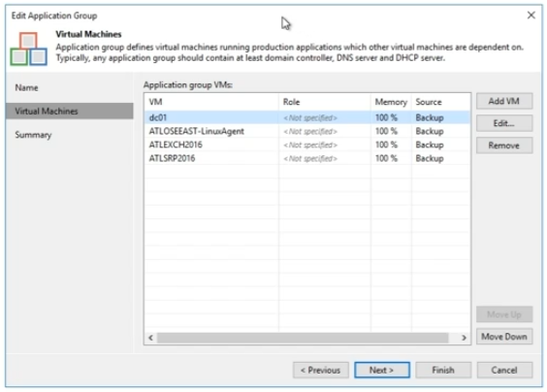
Task: Click the horizontal scrollbar thumb
Action: [303, 338]
